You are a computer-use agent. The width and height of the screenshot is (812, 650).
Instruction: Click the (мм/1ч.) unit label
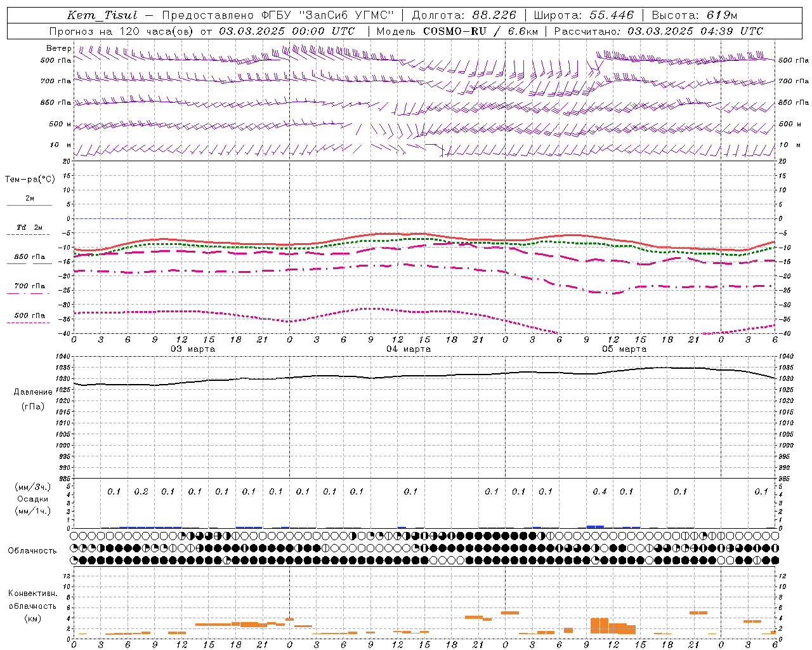point(33,511)
